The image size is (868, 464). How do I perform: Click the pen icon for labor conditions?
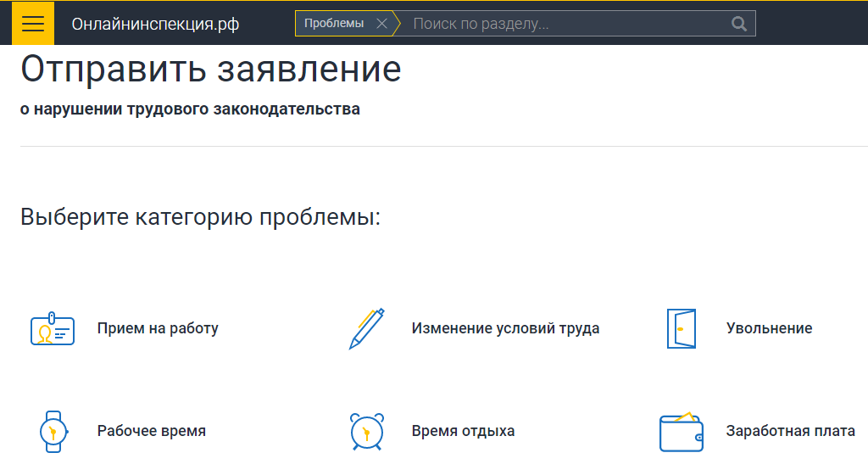pyautogui.click(x=366, y=329)
